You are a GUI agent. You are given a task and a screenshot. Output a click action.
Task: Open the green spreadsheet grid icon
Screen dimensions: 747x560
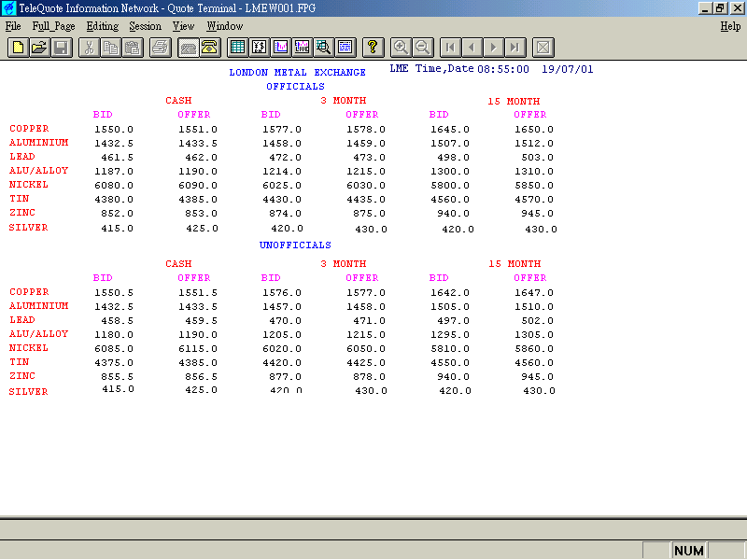(237, 48)
